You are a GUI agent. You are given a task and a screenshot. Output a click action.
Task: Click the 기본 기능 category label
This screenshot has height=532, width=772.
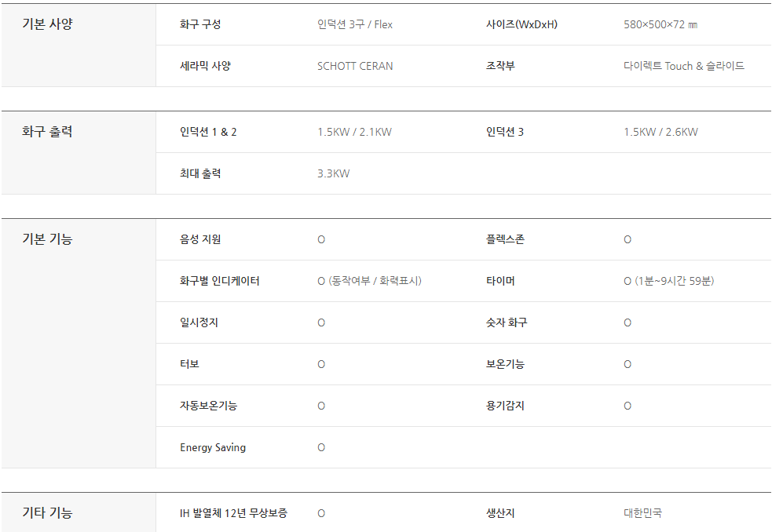47,239
